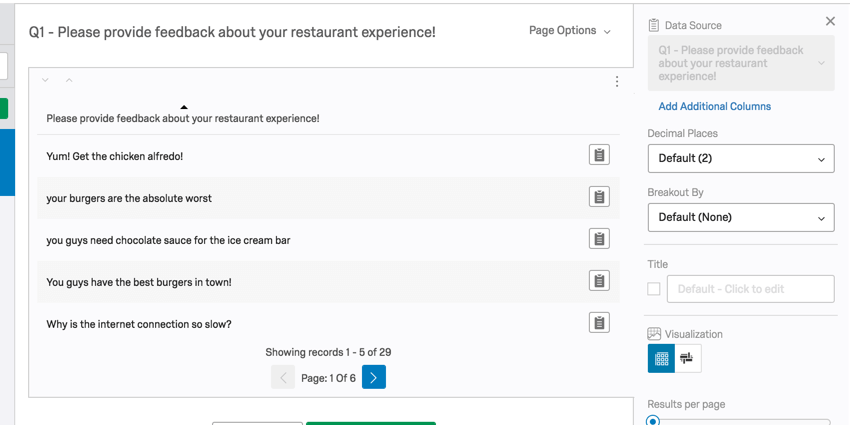
Task: Go to the next page of records
Action: pos(374,378)
